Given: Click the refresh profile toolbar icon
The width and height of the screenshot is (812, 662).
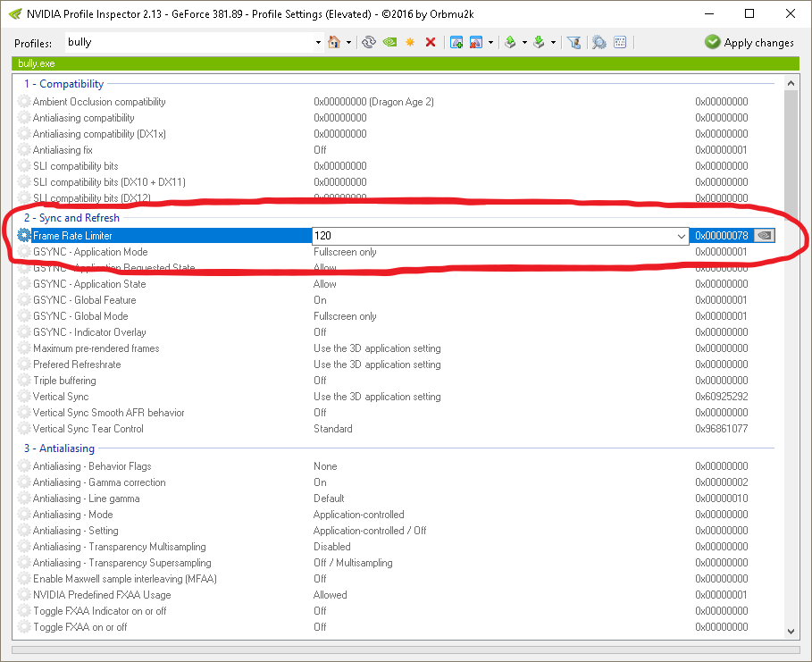Looking at the screenshot, I should tap(369, 43).
